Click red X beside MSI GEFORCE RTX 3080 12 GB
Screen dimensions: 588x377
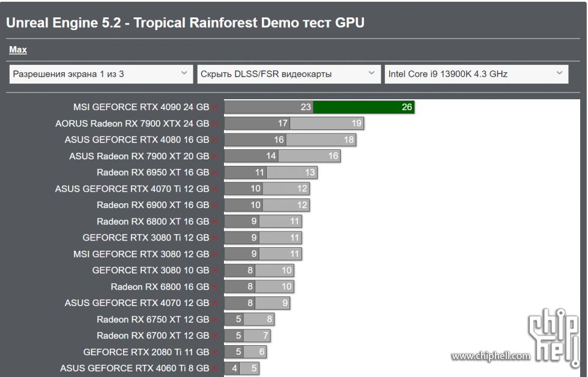click(x=215, y=254)
